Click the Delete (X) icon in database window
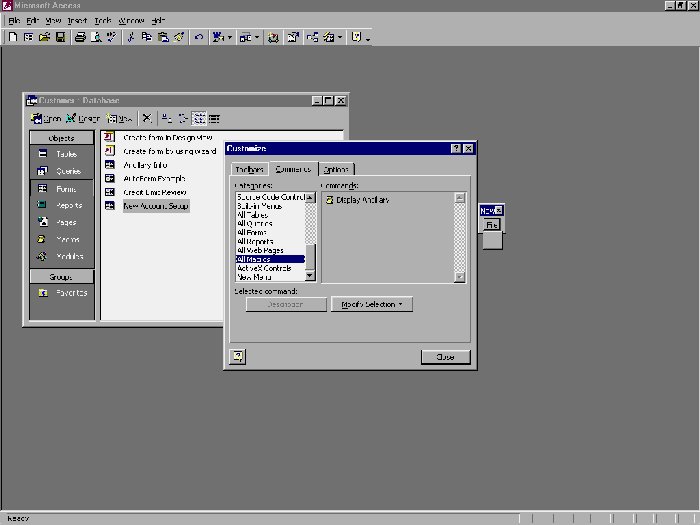 pyautogui.click(x=147, y=118)
